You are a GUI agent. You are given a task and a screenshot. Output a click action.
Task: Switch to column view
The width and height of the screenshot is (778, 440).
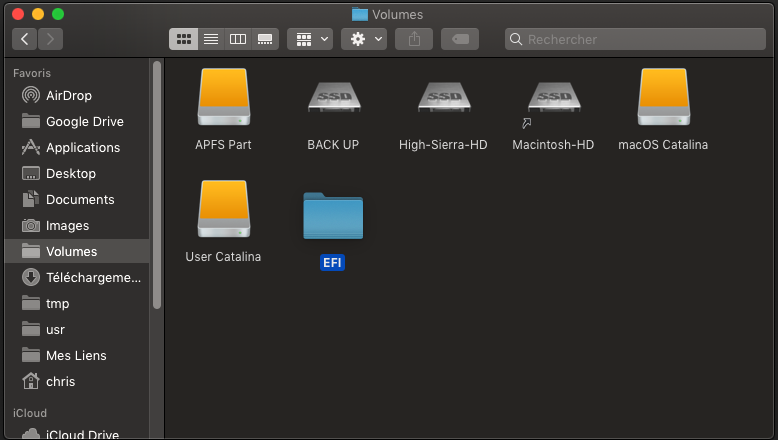click(x=238, y=39)
